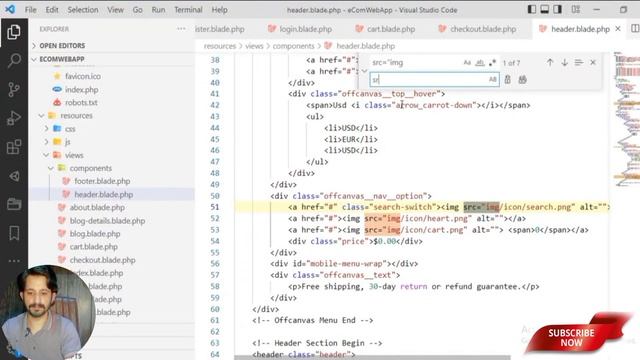Screen dimensions: 640x360
Task: Show additional views ellipsis in activity bar
Action: [14, 260]
